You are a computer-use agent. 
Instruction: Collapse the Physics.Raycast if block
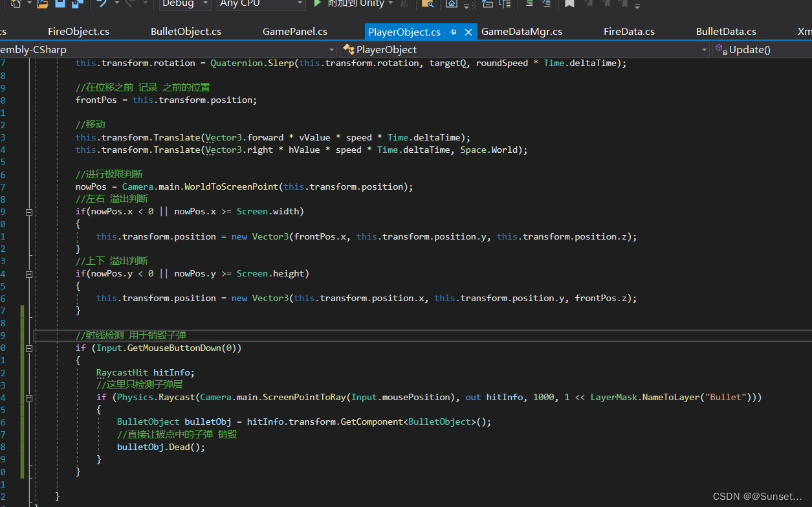(x=28, y=398)
